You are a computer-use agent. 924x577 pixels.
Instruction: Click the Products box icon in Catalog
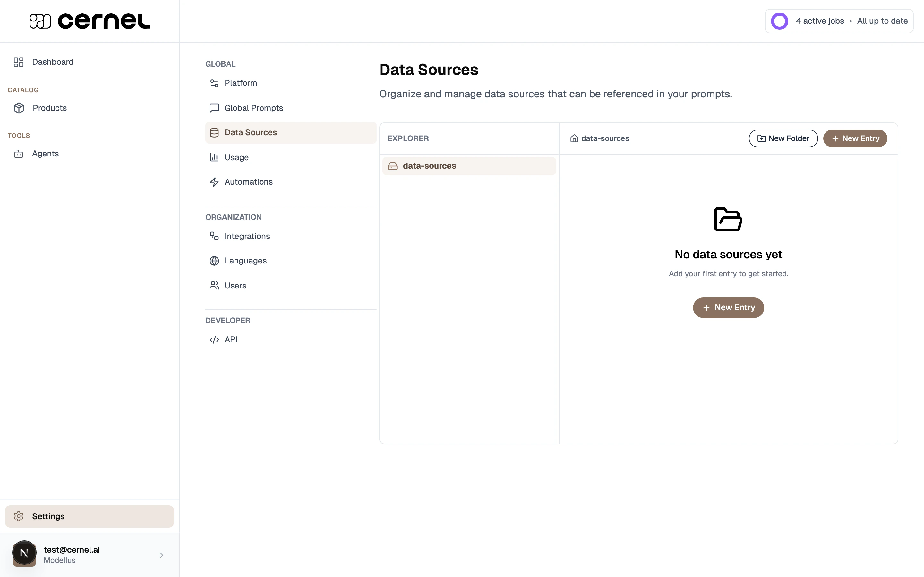[19, 108]
